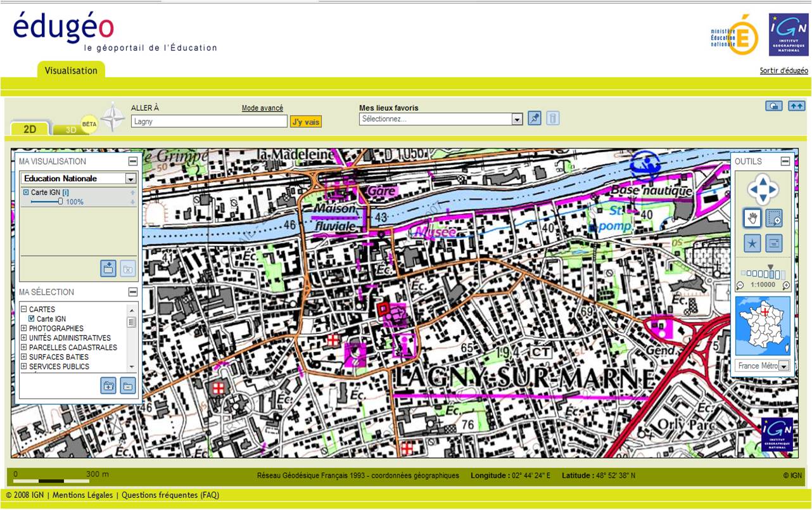Image resolution: width=812 pixels, height=510 pixels.
Task: Click the delete visualisation folder icon
Action: (128, 269)
